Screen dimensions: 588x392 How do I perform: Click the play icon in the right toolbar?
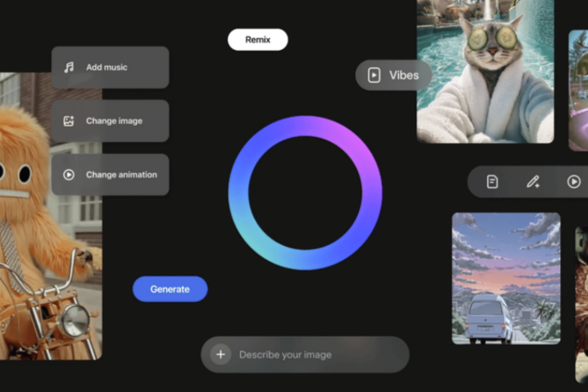tap(574, 182)
